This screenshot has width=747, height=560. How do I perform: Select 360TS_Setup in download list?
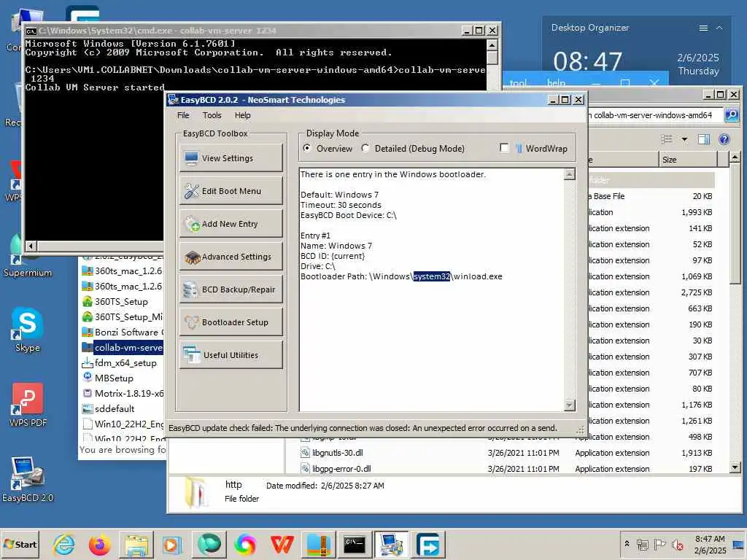[115, 301]
